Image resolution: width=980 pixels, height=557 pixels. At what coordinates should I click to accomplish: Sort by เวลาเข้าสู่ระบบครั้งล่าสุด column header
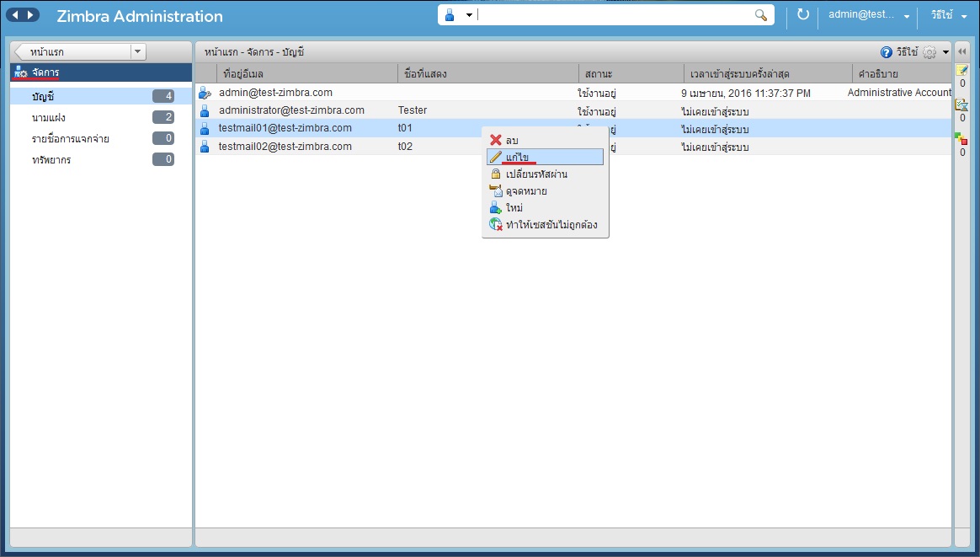tap(768, 74)
